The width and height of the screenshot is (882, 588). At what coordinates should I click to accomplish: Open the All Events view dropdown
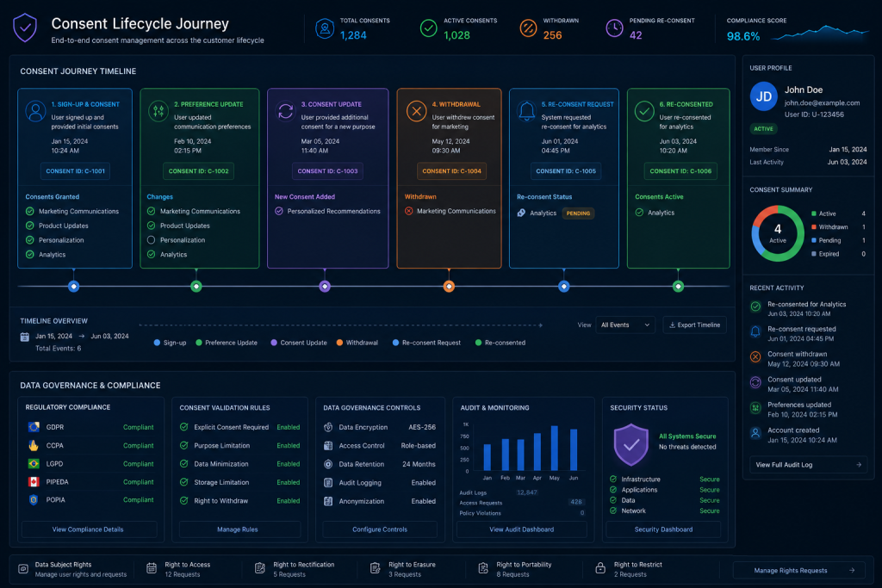[625, 325]
